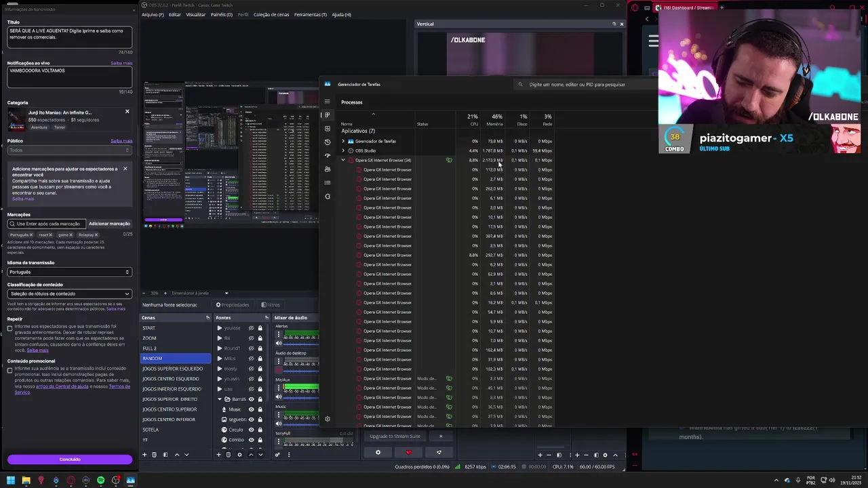Remove source with trash icon in Fontes
This screenshot has width=868, height=488.
pyautogui.click(x=228, y=455)
